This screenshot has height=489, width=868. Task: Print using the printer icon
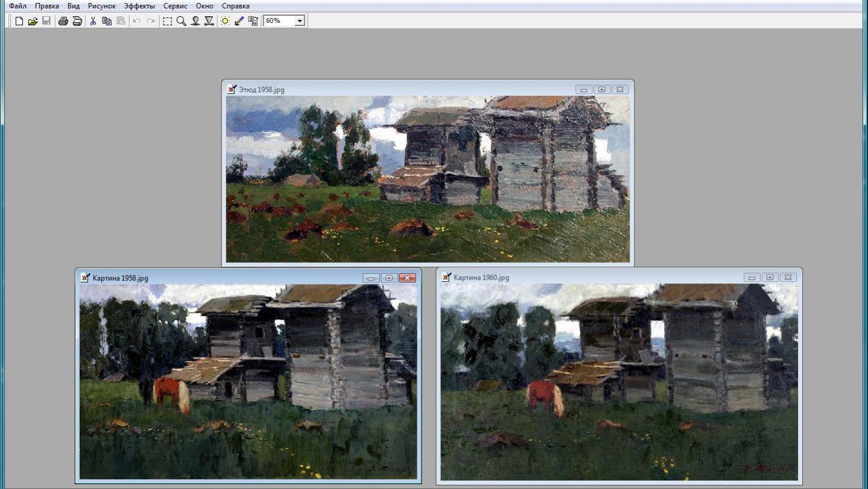coord(63,21)
